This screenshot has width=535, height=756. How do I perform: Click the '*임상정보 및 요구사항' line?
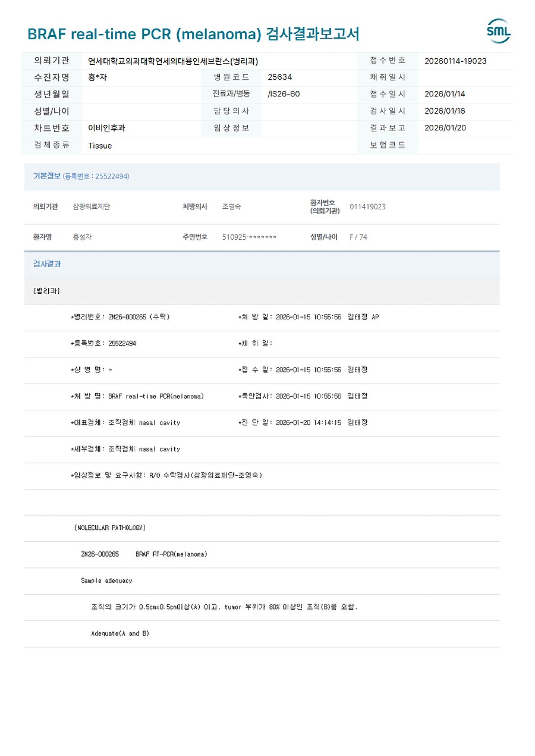166,475
